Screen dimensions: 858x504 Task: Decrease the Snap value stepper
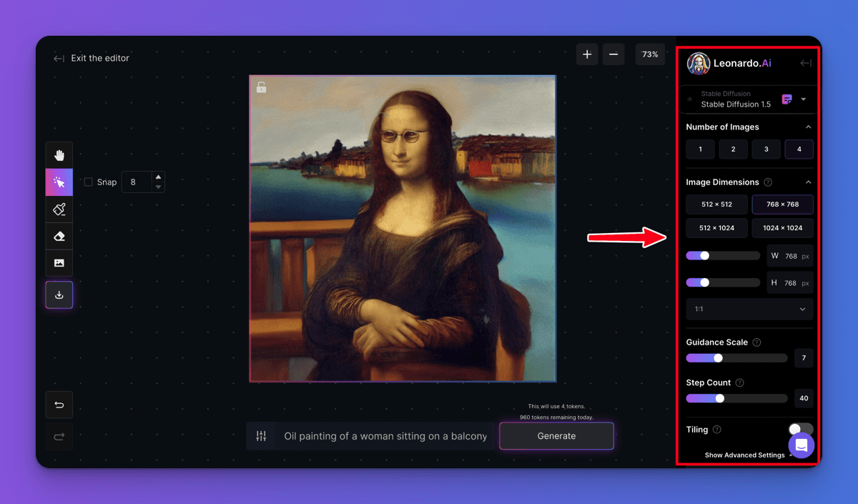pyautogui.click(x=159, y=187)
